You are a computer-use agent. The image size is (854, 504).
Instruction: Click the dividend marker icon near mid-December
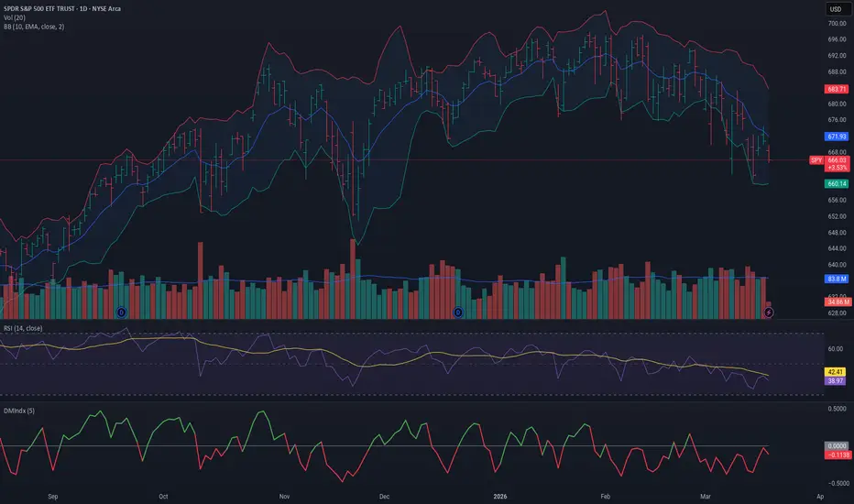pos(458,312)
